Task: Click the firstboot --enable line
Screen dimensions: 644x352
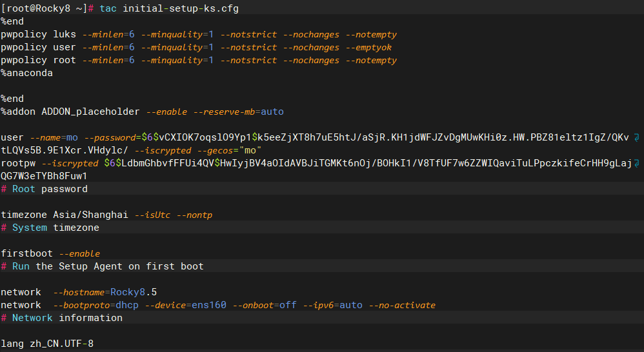Action: (x=50, y=253)
